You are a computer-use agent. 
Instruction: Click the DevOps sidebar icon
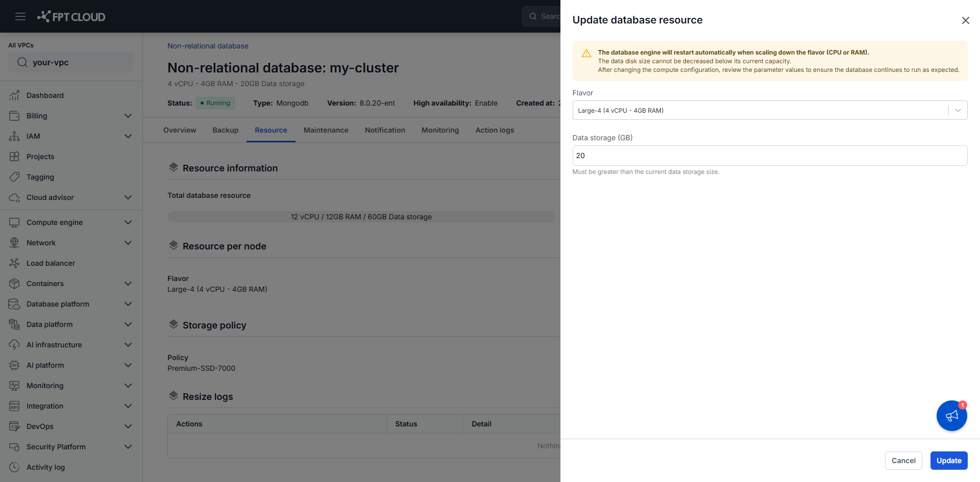click(14, 426)
